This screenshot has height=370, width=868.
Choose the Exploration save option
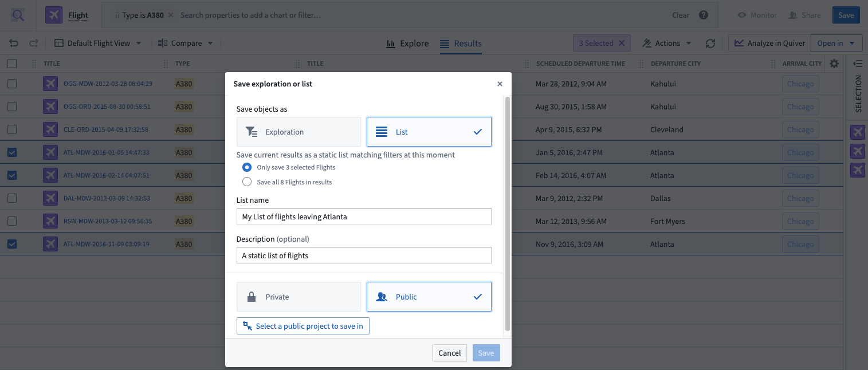(x=299, y=132)
